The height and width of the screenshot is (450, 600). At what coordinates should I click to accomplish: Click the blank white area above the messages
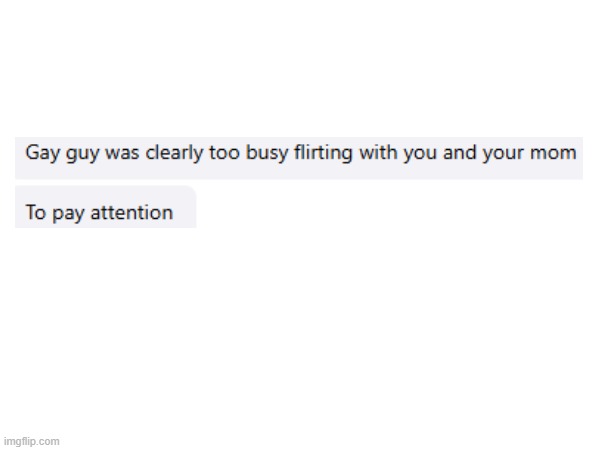coord(300,70)
